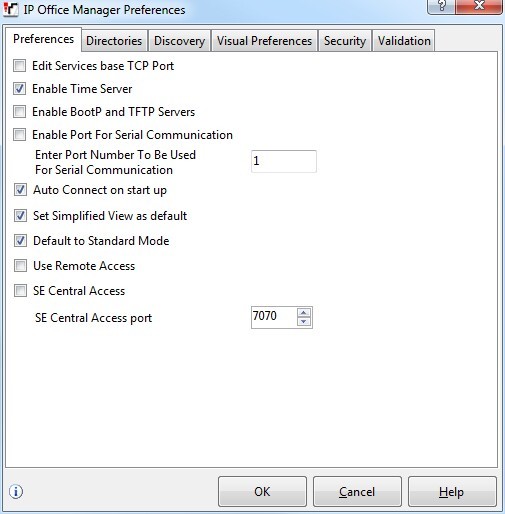Click the question mark help button in the title bar

[x=441, y=6]
